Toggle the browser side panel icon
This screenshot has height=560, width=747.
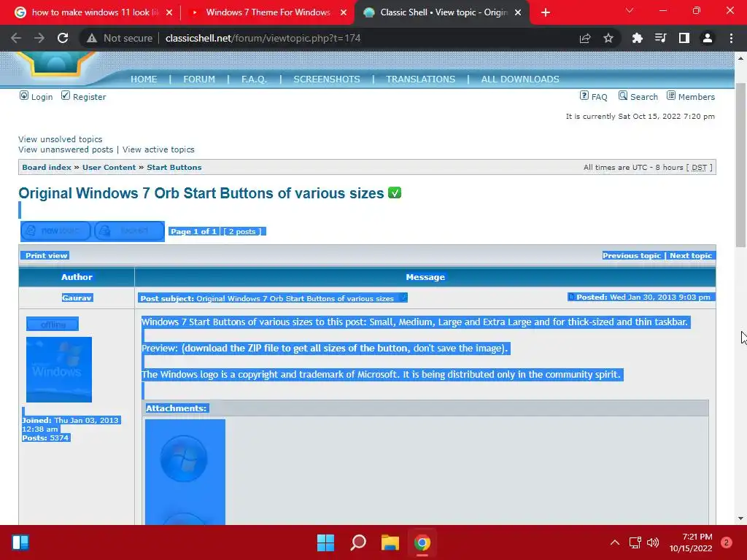684,38
